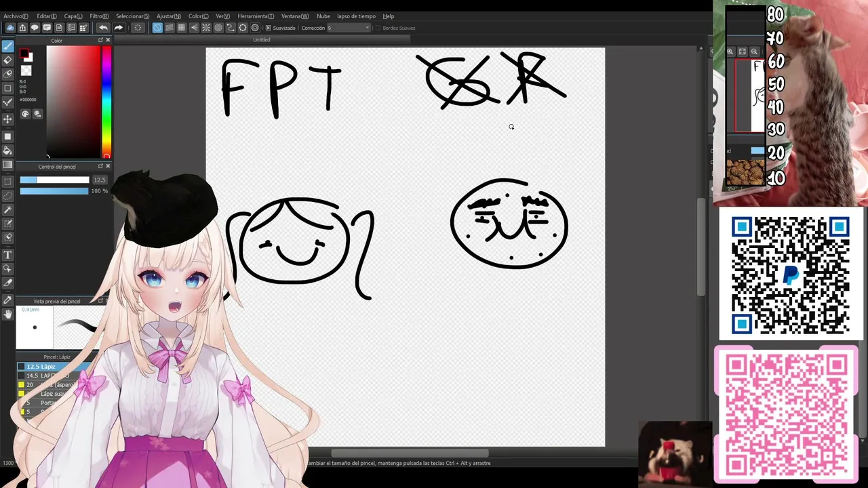Open the Seleccionar menu
Image resolution: width=868 pixels, height=488 pixels.
pyautogui.click(x=132, y=16)
